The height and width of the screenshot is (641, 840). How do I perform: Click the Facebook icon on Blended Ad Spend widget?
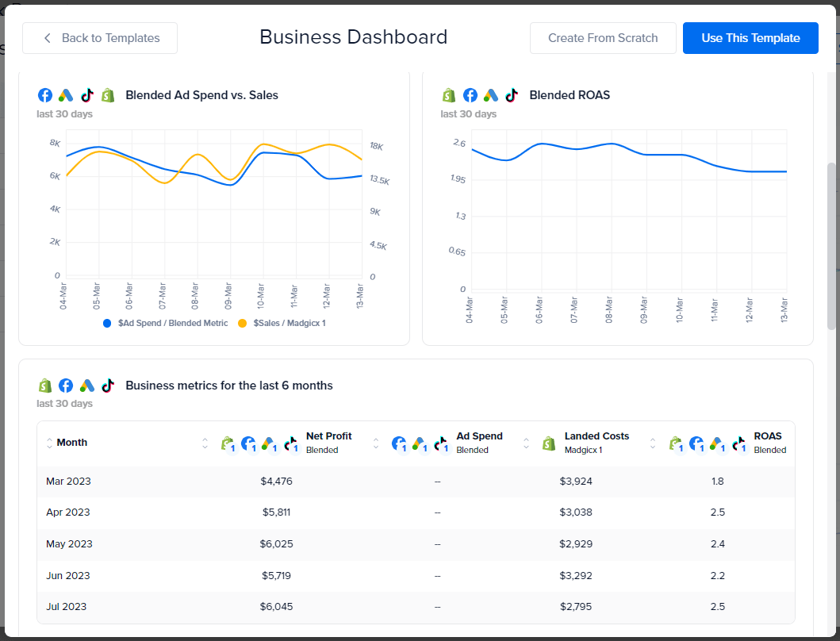(45, 94)
